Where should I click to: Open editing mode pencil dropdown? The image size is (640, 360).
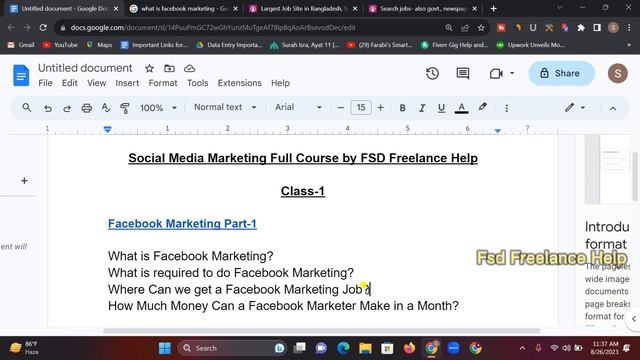pyautogui.click(x=575, y=108)
